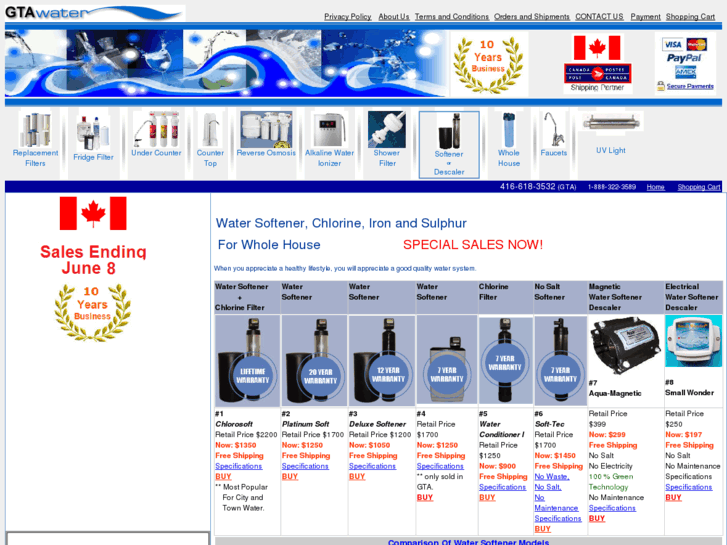Screen dimensions: 727x545
Task: Buy the Aqua-Magnetic descaler
Action: (597, 518)
